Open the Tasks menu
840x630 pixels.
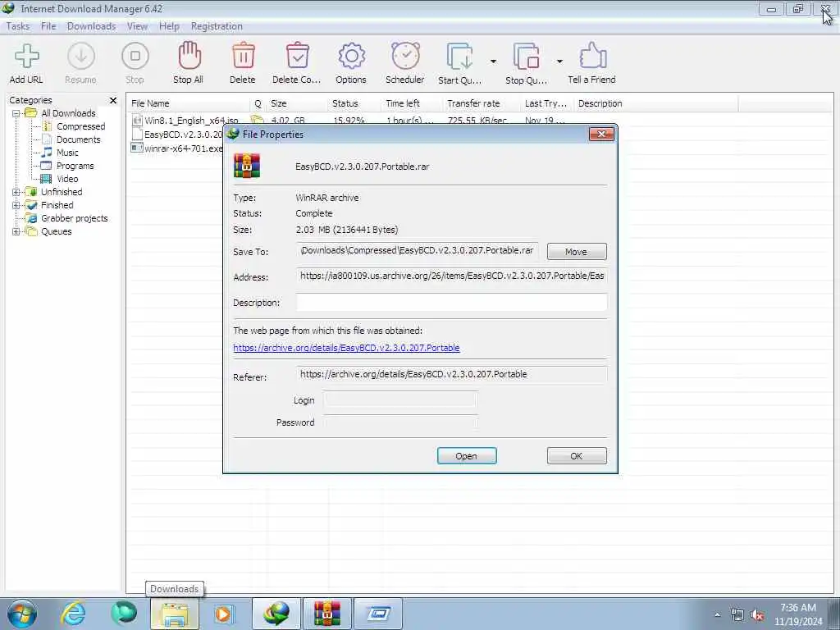[18, 26]
